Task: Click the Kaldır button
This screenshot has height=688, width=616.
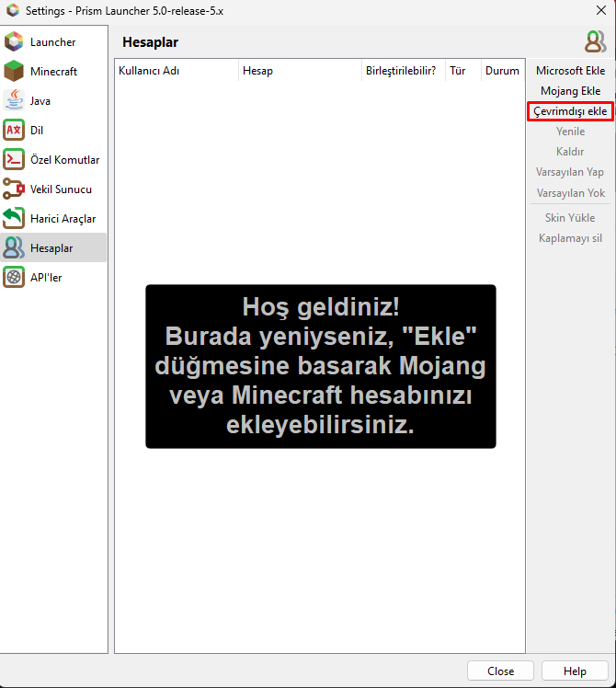Action: (x=570, y=152)
